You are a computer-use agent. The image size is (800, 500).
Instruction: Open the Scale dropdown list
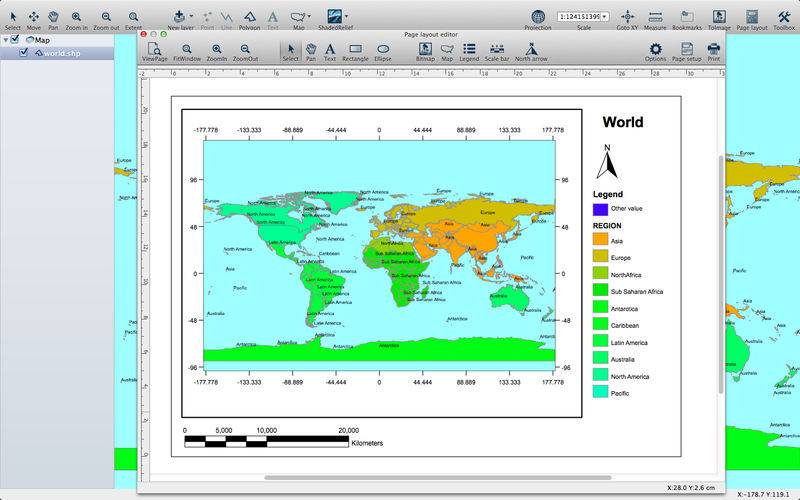pyautogui.click(x=605, y=17)
